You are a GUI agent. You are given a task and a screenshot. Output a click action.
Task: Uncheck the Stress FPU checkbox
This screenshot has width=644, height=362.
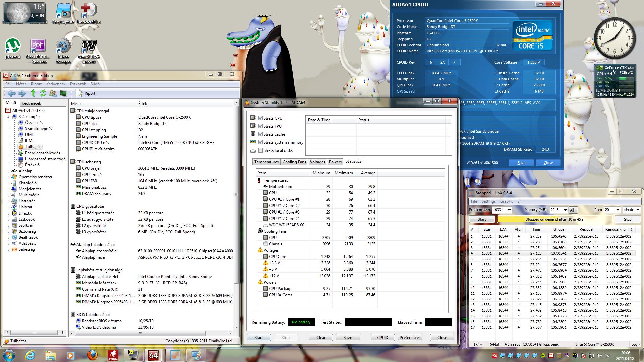[260, 126]
